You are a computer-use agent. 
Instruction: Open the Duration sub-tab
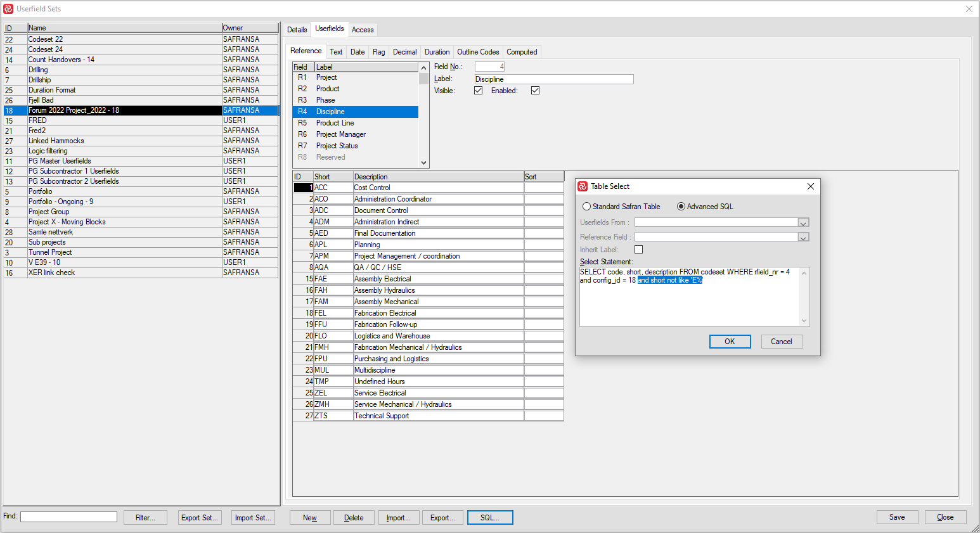click(x=437, y=52)
